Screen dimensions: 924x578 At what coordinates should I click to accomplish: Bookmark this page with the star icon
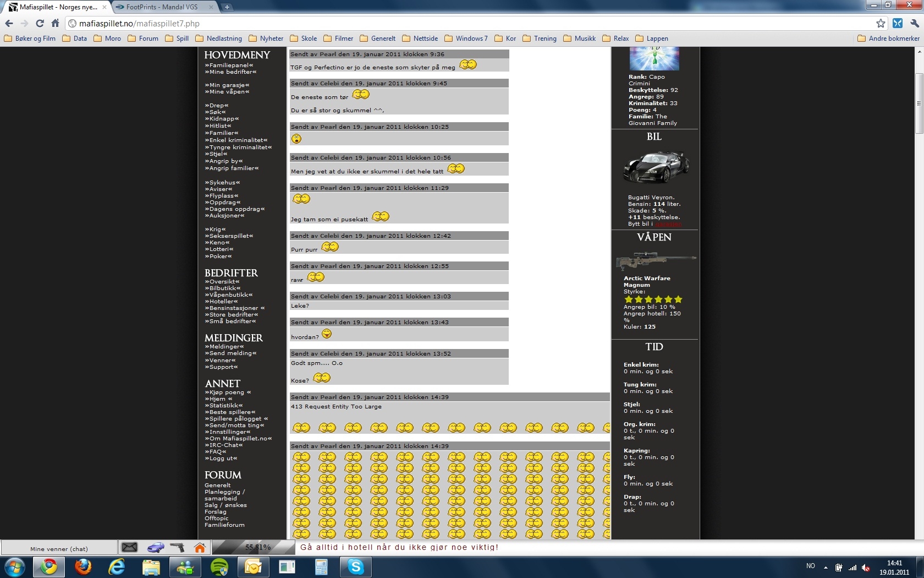pyautogui.click(x=881, y=23)
